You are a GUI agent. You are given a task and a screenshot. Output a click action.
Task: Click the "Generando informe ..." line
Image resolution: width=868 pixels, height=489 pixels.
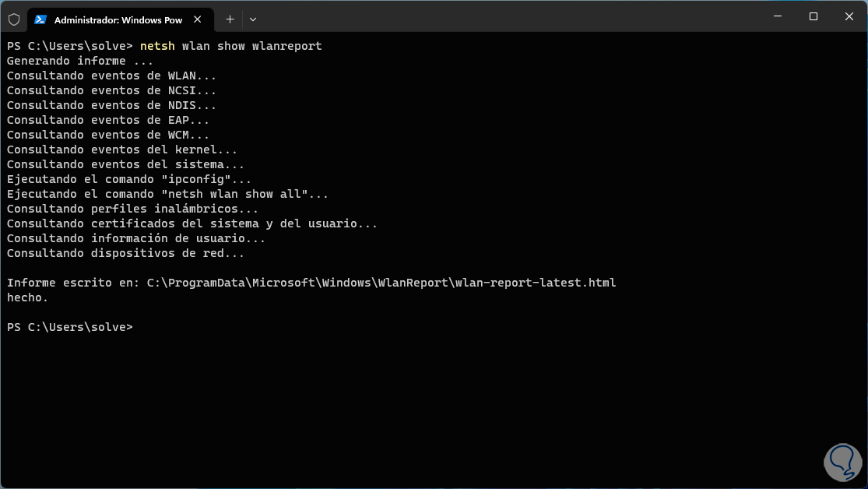tap(80, 61)
